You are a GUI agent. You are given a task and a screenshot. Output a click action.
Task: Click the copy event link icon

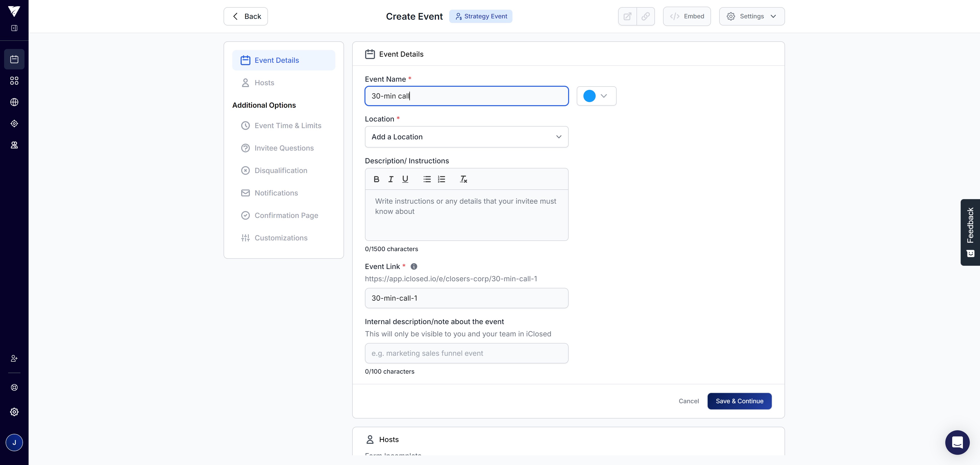coord(646,16)
